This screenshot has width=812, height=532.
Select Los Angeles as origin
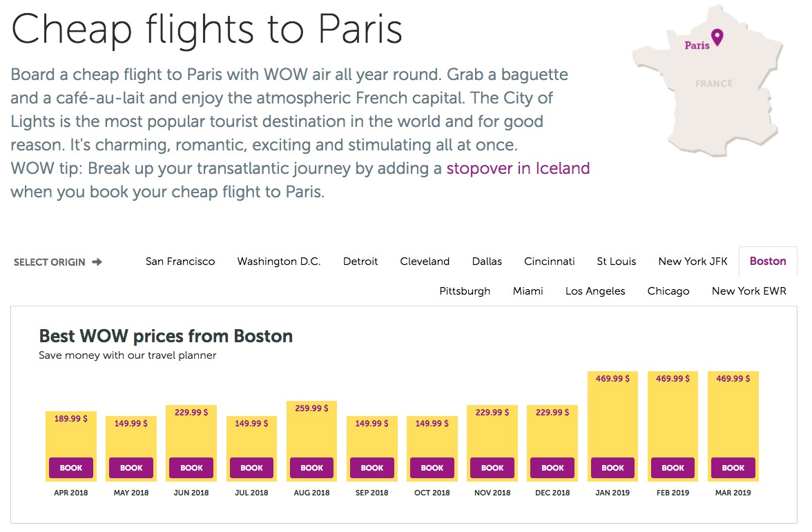pos(595,291)
